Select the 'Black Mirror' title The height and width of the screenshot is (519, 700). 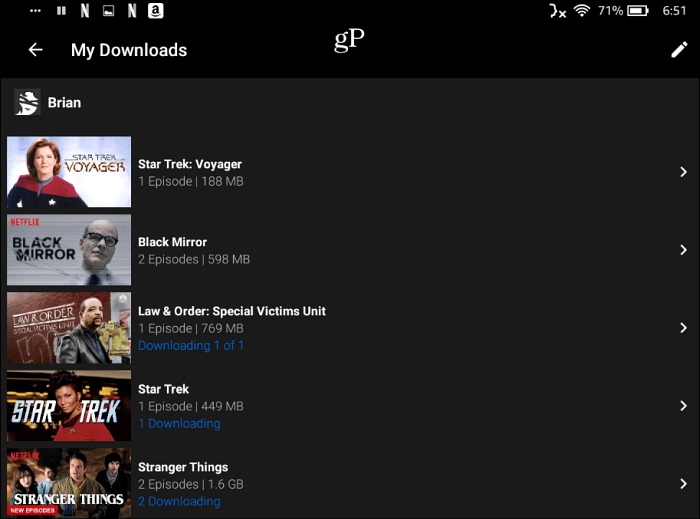pyautogui.click(x=172, y=242)
